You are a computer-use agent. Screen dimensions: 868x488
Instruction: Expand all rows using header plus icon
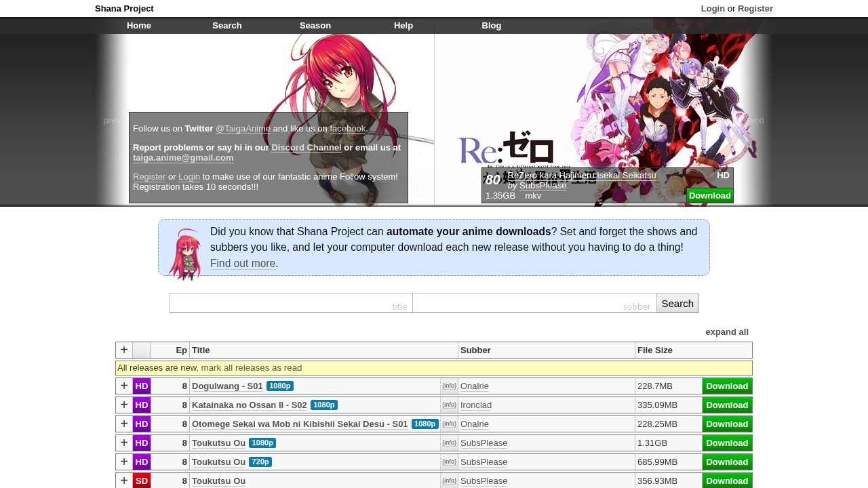pyautogui.click(x=124, y=350)
